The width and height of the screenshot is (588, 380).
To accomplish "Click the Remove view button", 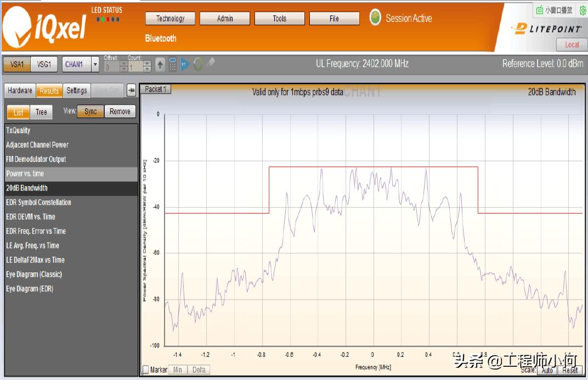I will (x=120, y=111).
